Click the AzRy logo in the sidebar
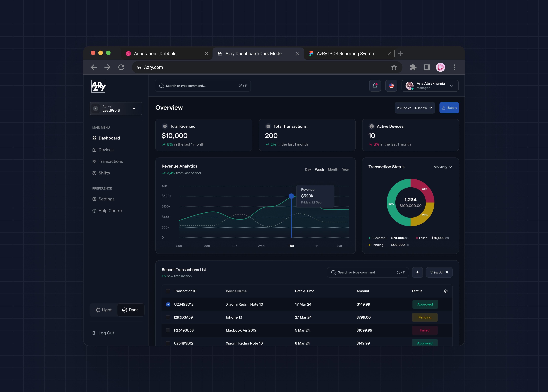548x392 pixels. [x=98, y=86]
